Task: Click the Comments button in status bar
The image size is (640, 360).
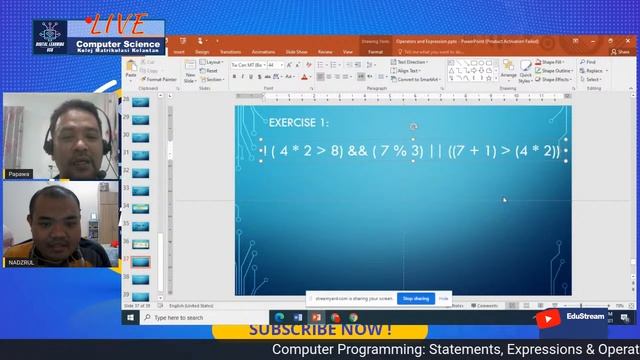Action: pyautogui.click(x=484, y=306)
